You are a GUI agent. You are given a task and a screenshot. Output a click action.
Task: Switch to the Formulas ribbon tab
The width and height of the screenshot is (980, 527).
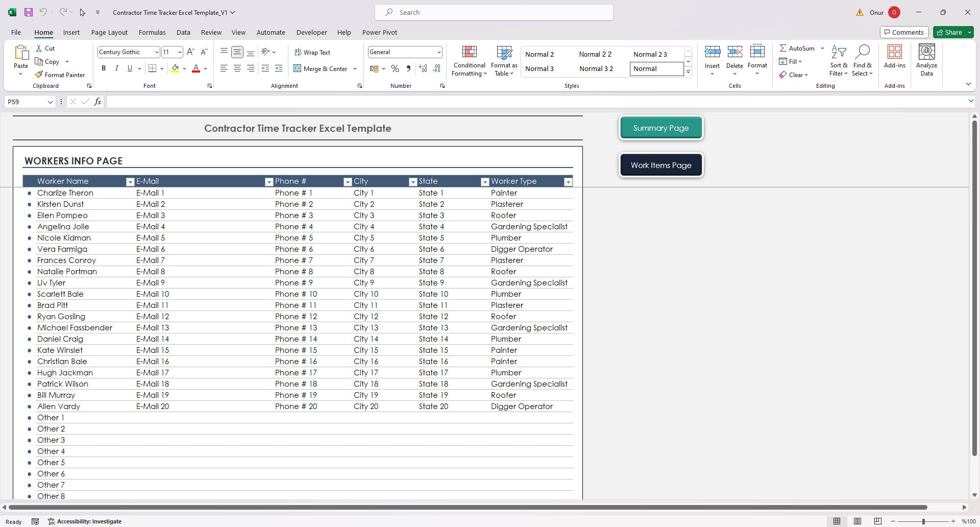coord(152,32)
